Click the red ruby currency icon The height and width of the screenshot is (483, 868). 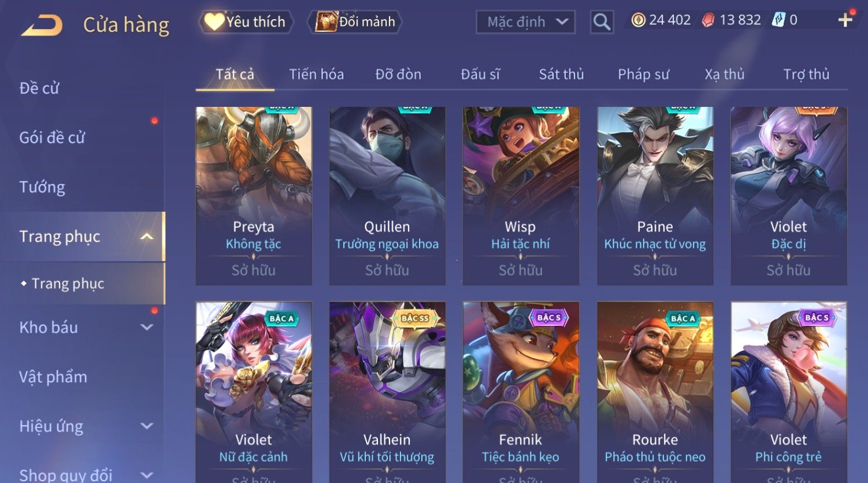pyautogui.click(x=708, y=20)
